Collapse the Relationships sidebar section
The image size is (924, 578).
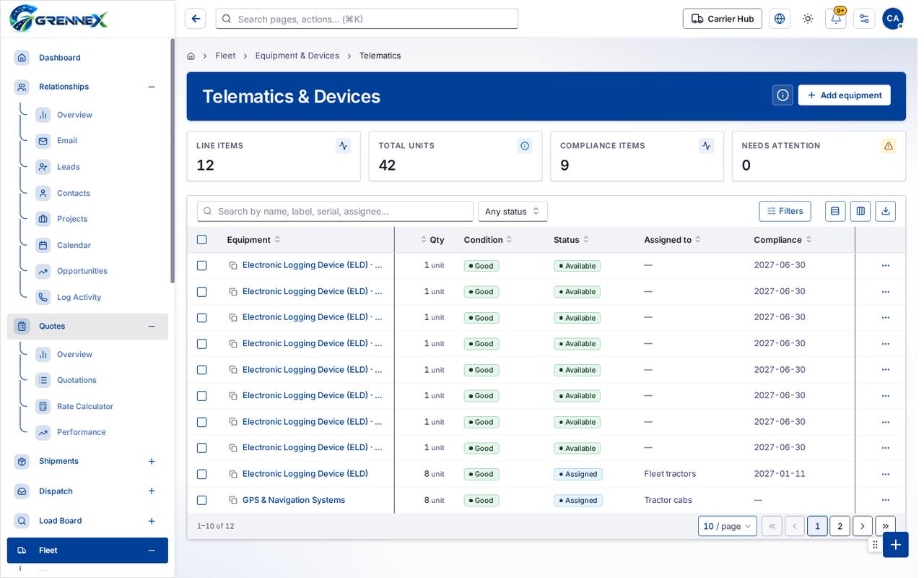[x=152, y=87]
